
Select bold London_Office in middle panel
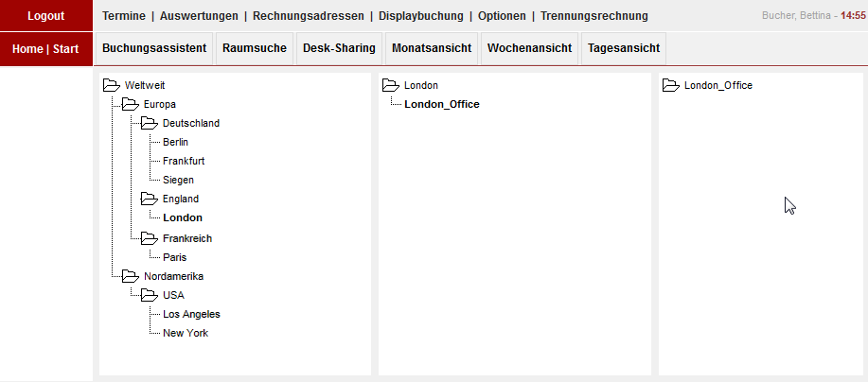[442, 105]
